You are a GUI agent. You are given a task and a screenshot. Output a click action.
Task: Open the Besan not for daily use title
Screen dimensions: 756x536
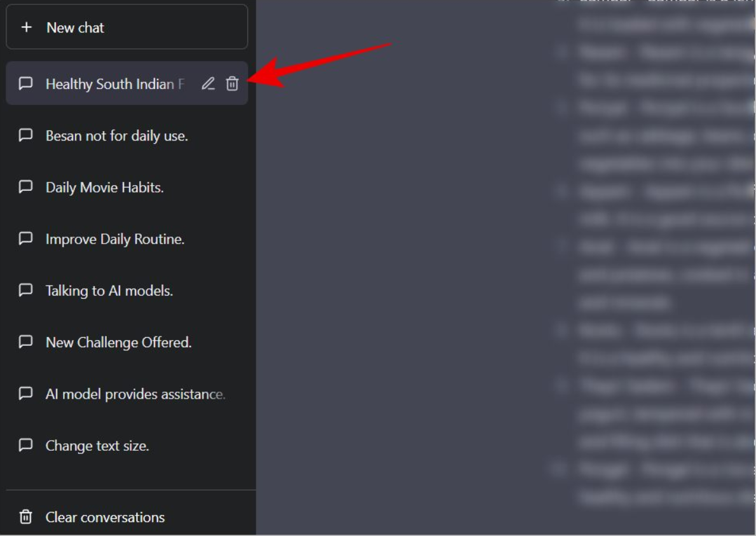tap(116, 135)
